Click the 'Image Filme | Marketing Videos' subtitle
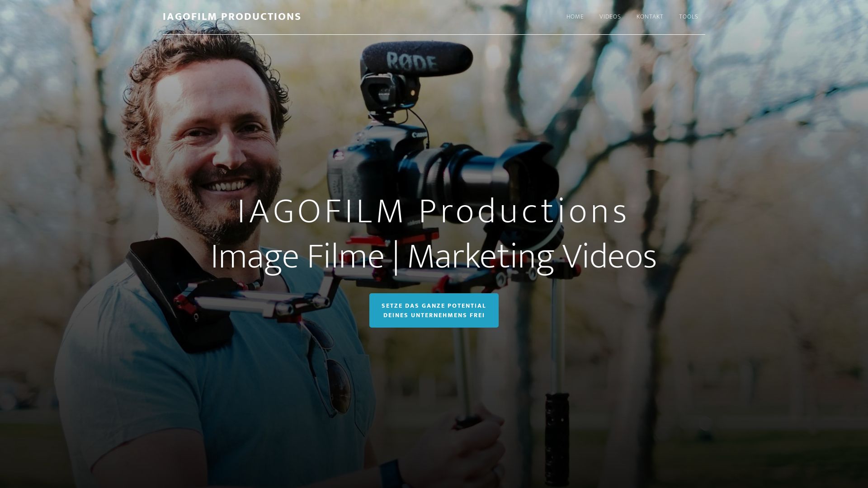Viewport: 868px width, 488px height. [x=434, y=257]
